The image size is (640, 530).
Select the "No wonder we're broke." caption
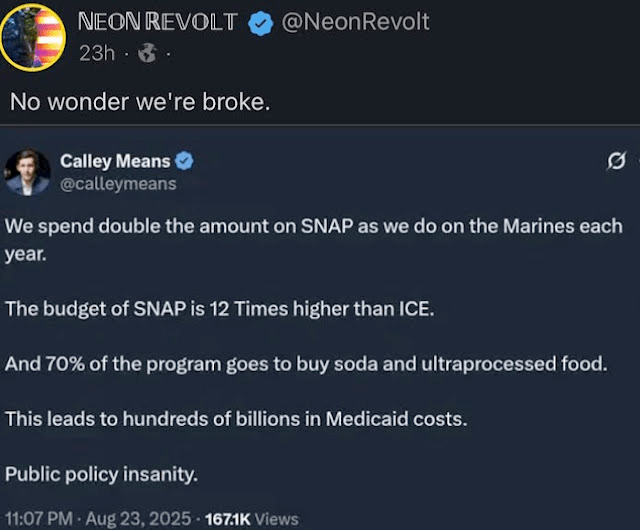point(140,101)
